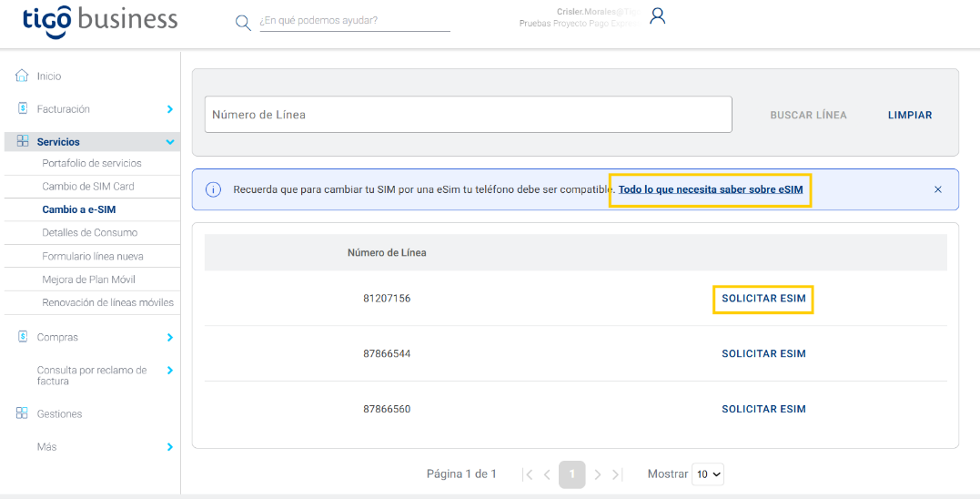
Task: Click line number 87866560
Action: click(x=387, y=409)
